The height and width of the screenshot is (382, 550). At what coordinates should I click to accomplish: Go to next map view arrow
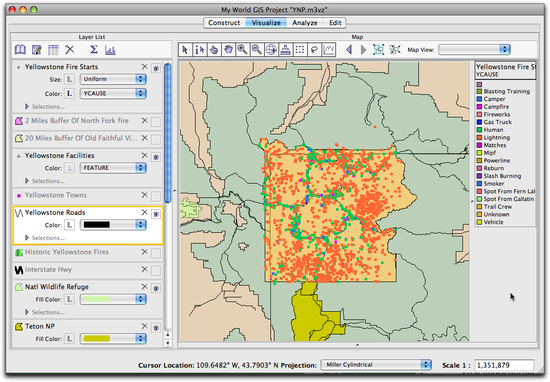click(x=363, y=49)
